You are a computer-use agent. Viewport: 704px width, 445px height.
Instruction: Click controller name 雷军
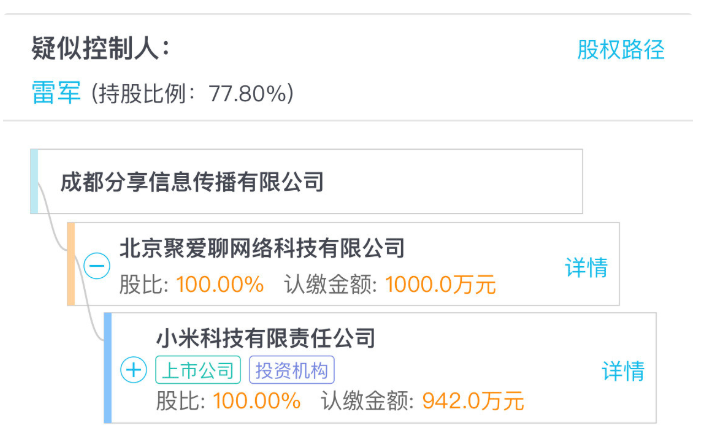[58, 93]
